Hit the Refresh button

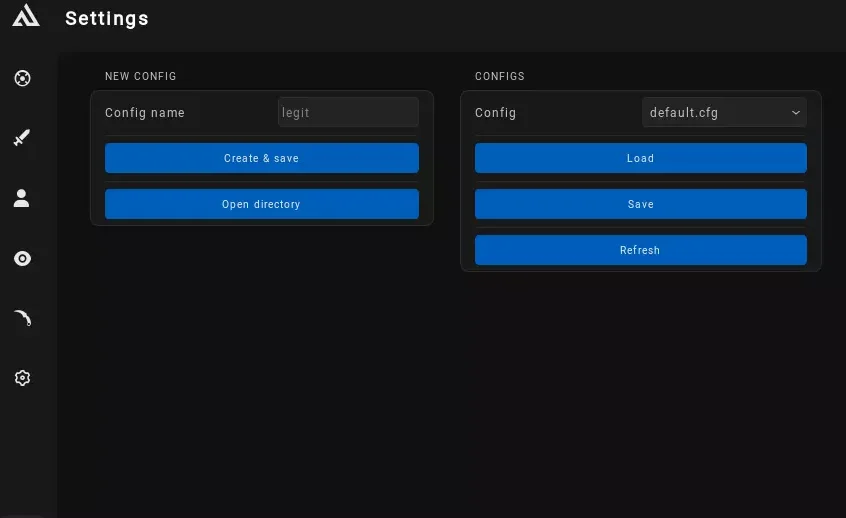[640, 250]
